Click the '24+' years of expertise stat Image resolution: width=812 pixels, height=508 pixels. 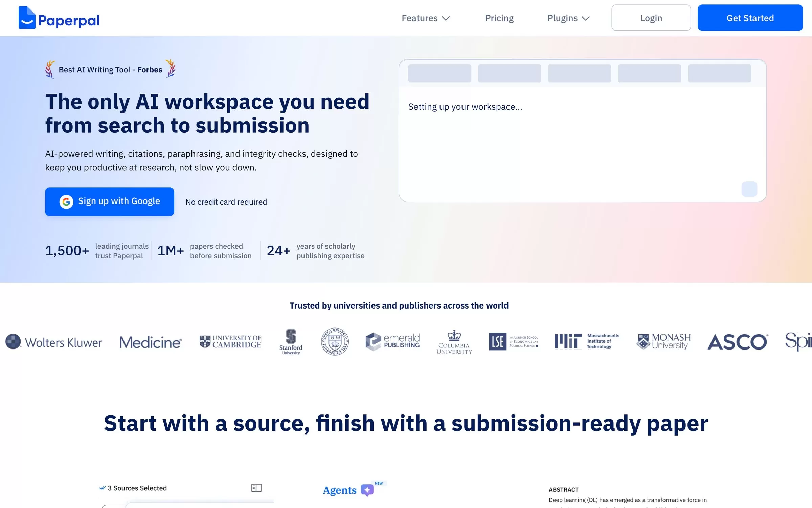point(316,251)
